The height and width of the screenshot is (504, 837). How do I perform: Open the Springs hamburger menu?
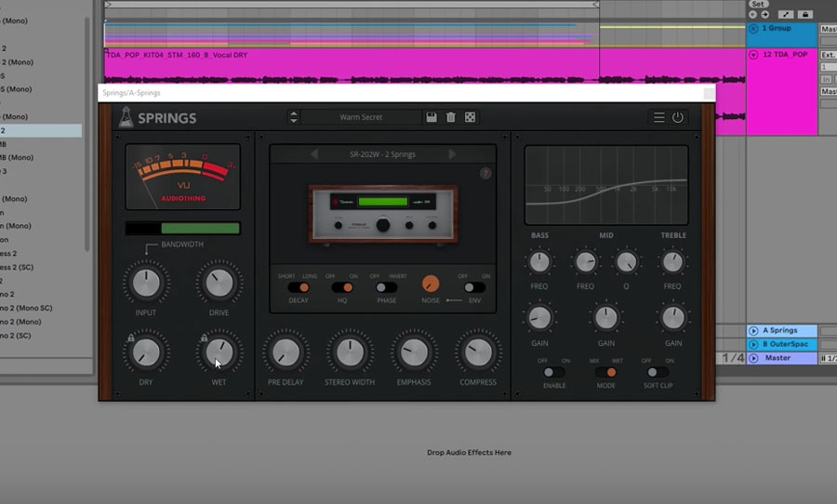[659, 117]
